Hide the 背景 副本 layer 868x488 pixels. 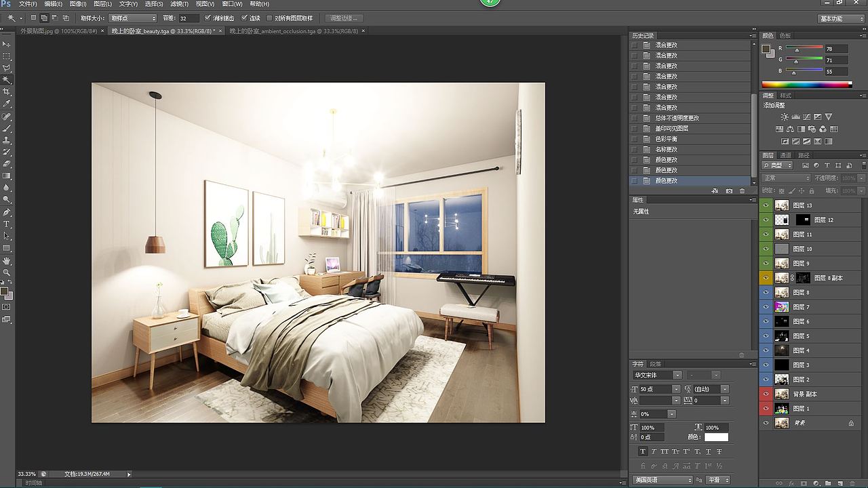coord(766,394)
